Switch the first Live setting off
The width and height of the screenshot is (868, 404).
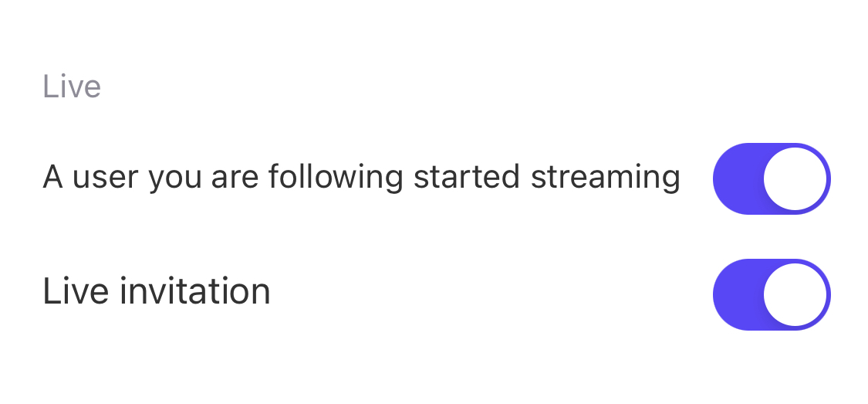click(772, 178)
